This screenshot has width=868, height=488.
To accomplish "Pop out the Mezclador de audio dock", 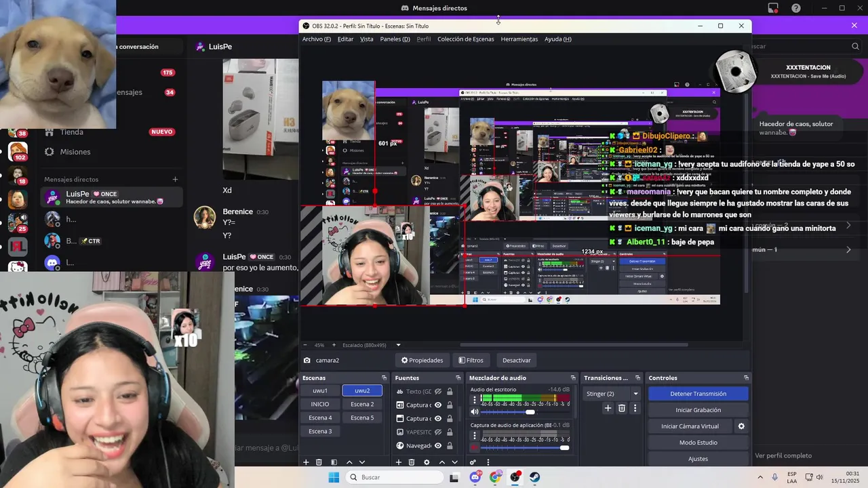I will pos(573,378).
